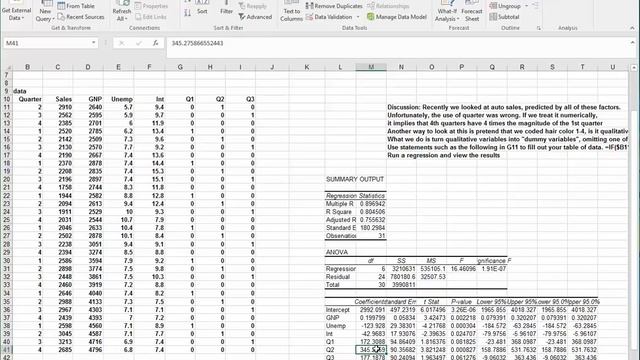Image resolution: width=640 pixels, height=360 pixels.
Task: Click the R Square value 0.804506
Action: [371, 212]
